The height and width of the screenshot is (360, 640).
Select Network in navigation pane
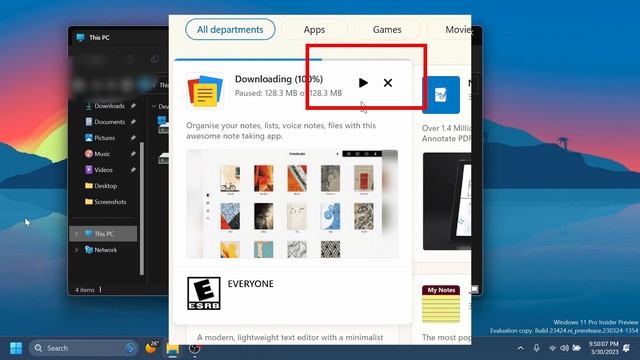104,250
